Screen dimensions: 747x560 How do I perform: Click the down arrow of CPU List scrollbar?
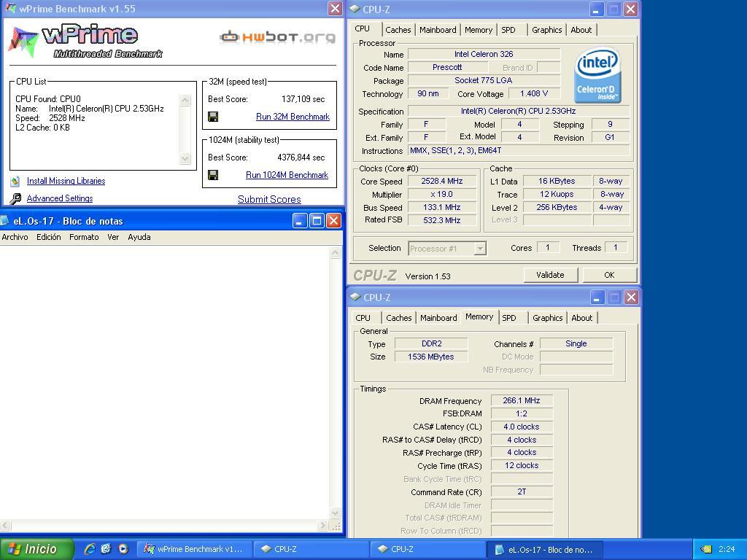[185, 158]
